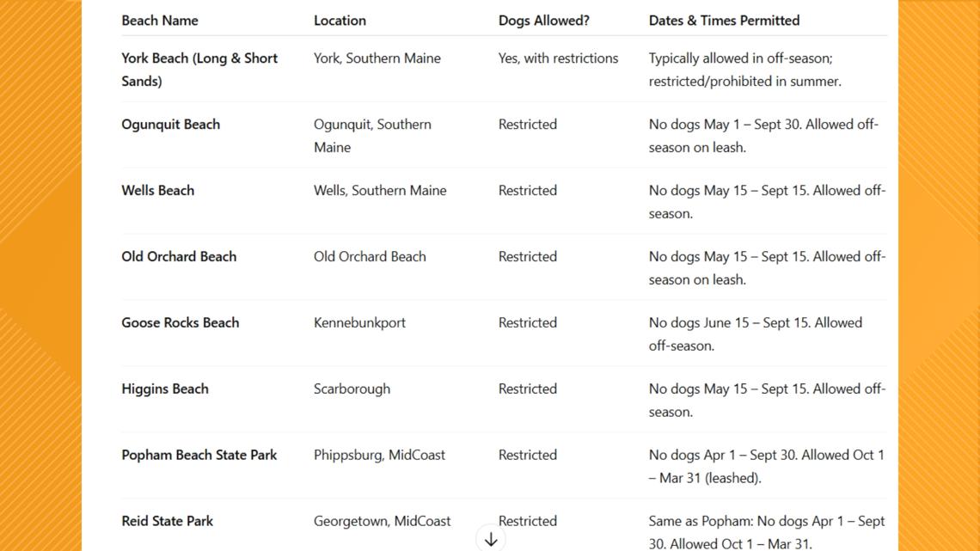This screenshot has width=980, height=551.
Task: Click the Kennebunkport location cell
Action: [359, 323]
